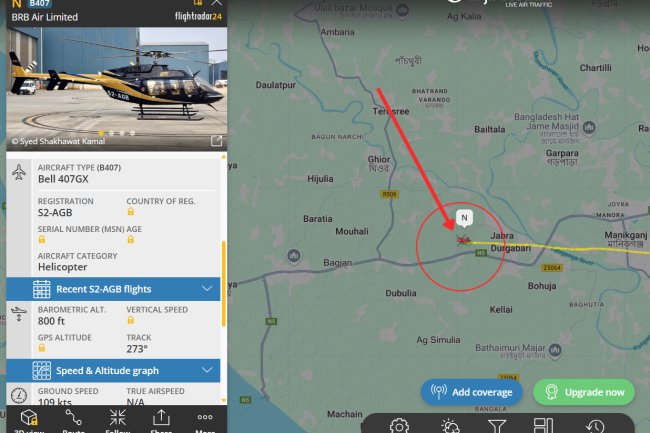Show the flight Route icon
650x433 pixels.
[x=73, y=417]
